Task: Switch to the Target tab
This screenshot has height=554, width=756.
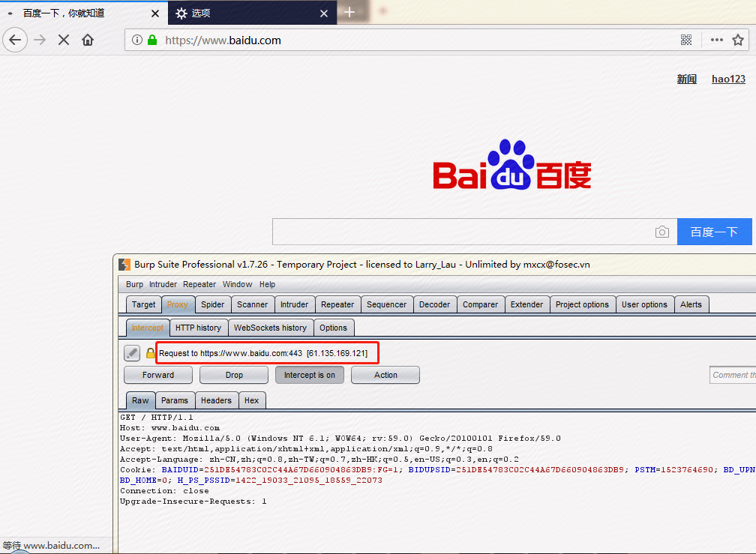Action: (144, 304)
